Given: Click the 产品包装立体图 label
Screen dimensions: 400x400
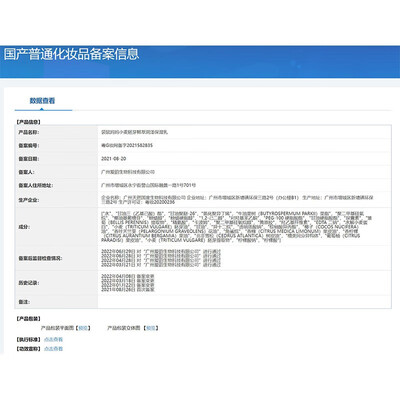Looking at the screenshot, I should coord(124,328).
